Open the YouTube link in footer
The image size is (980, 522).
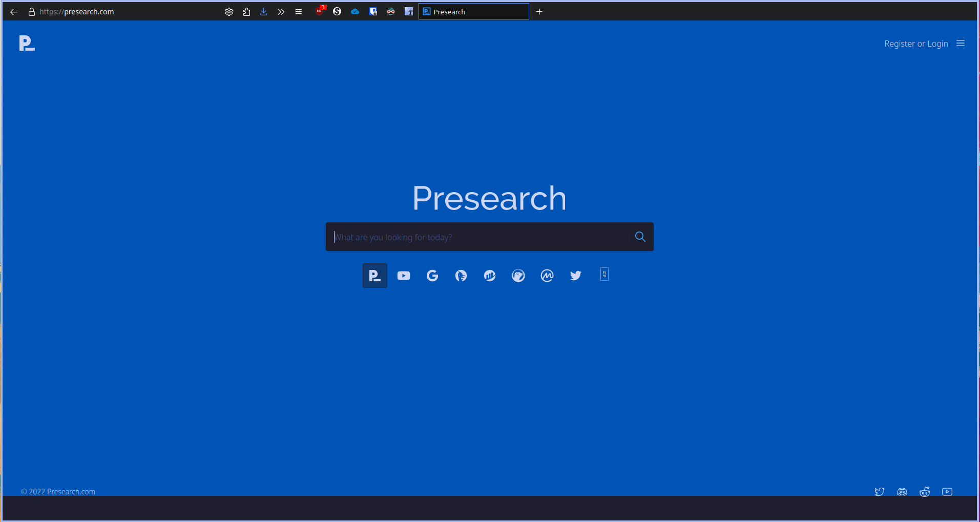coord(947,492)
